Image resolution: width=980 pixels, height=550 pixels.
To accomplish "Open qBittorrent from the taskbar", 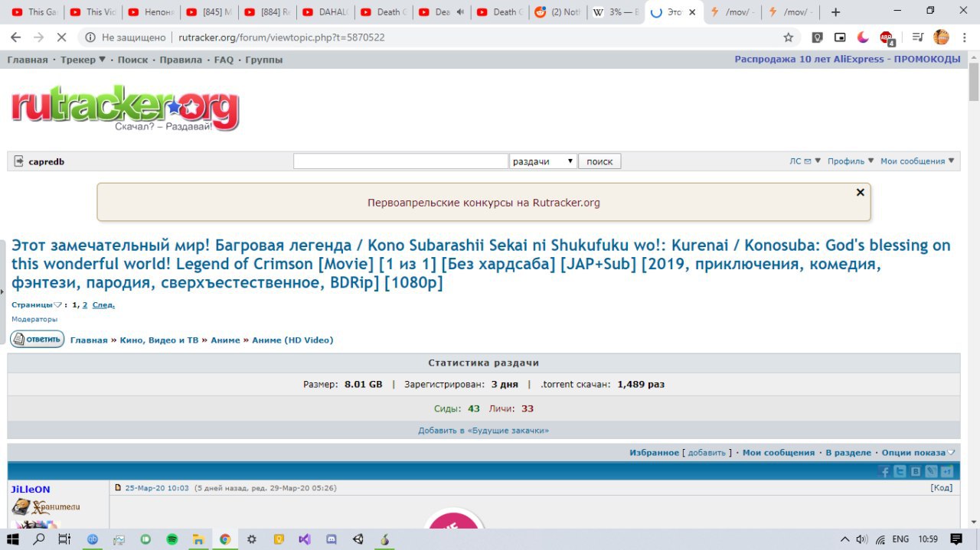I will pyautogui.click(x=93, y=539).
